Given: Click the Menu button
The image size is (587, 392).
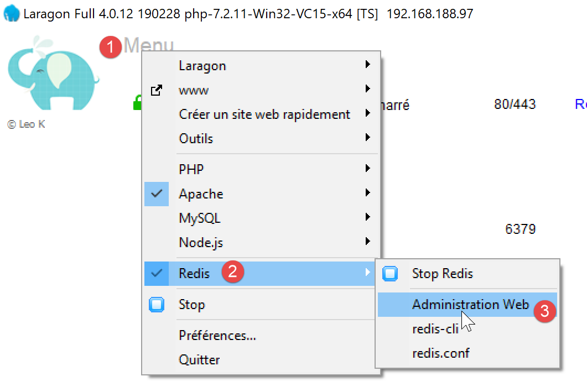Looking at the screenshot, I should [149, 46].
